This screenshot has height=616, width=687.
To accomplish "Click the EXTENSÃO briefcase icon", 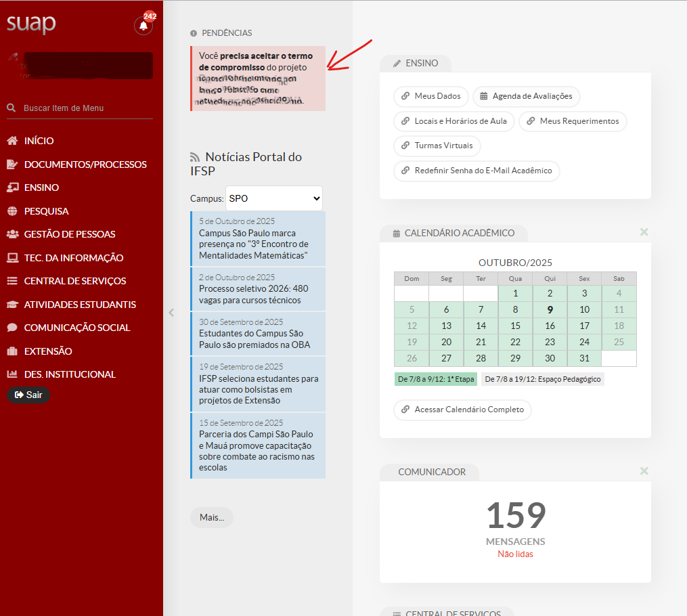I will pyautogui.click(x=12, y=351).
